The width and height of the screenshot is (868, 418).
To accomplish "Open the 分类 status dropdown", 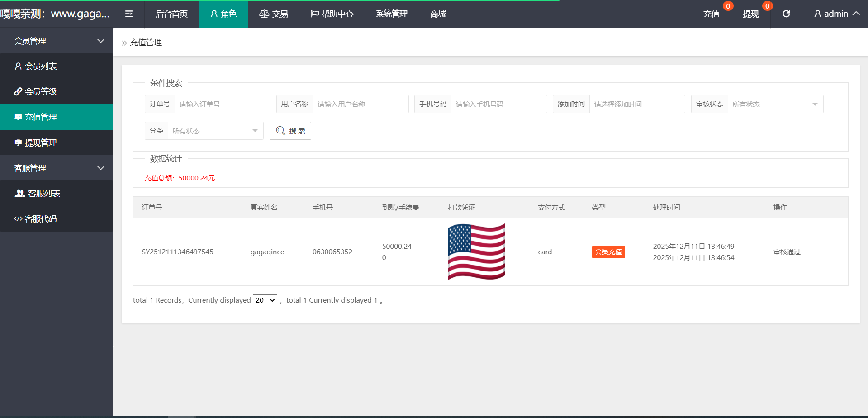I will click(215, 131).
